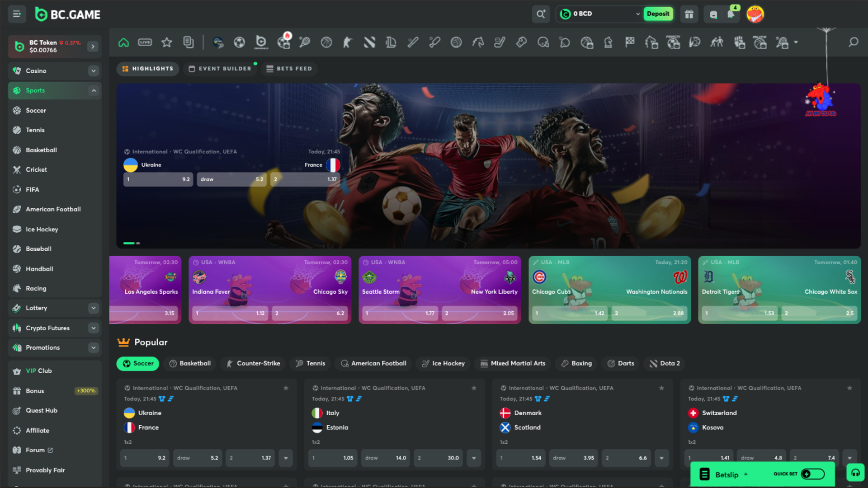Open the rewards gift box icon
868x488 pixels.
(x=689, y=14)
